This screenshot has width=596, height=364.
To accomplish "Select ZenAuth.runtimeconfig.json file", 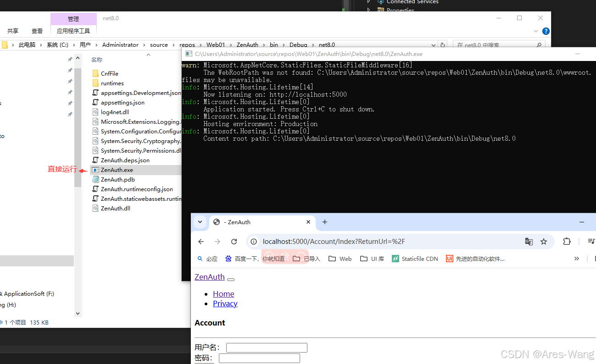I will point(133,189).
